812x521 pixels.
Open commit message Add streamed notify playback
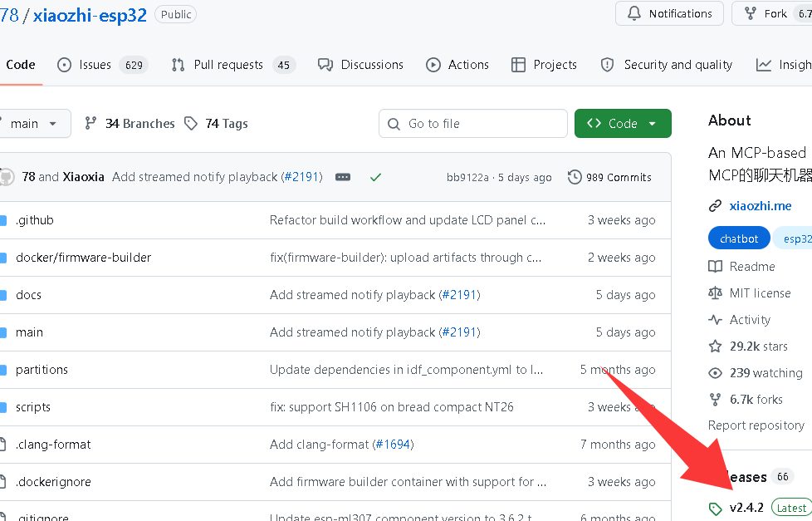[195, 177]
